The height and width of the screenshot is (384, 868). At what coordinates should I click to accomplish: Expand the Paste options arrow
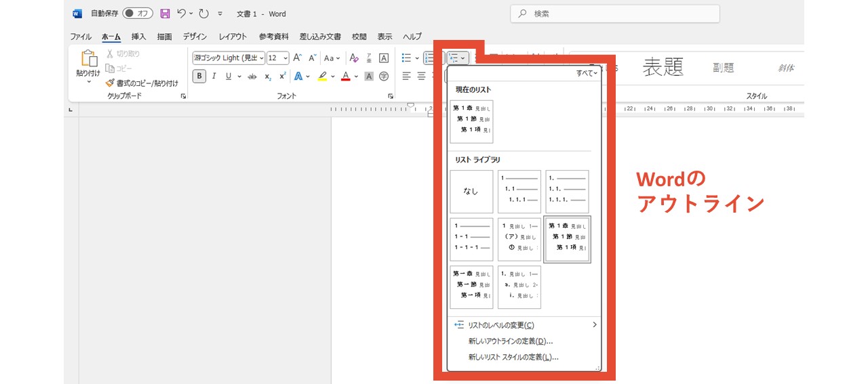coord(89,82)
